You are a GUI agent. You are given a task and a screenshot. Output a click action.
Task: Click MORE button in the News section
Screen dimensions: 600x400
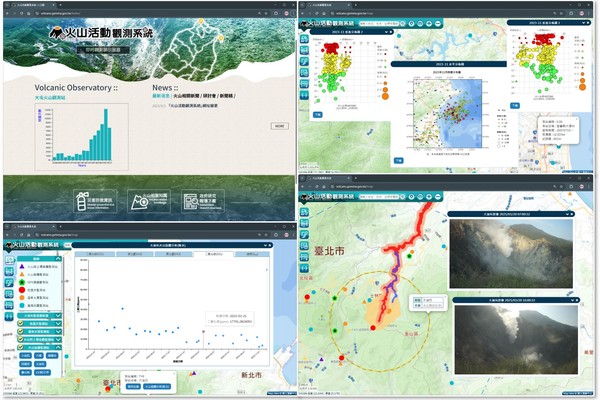[280, 126]
